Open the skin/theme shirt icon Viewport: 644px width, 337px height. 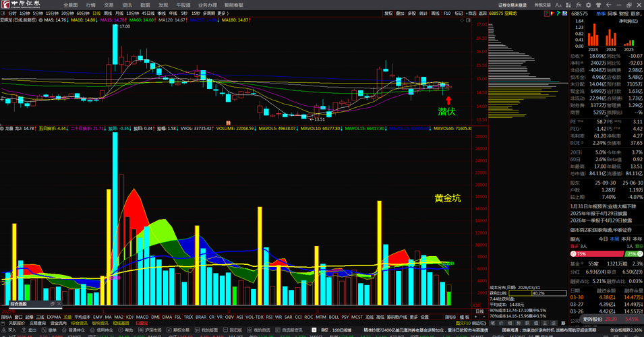coord(598,5)
